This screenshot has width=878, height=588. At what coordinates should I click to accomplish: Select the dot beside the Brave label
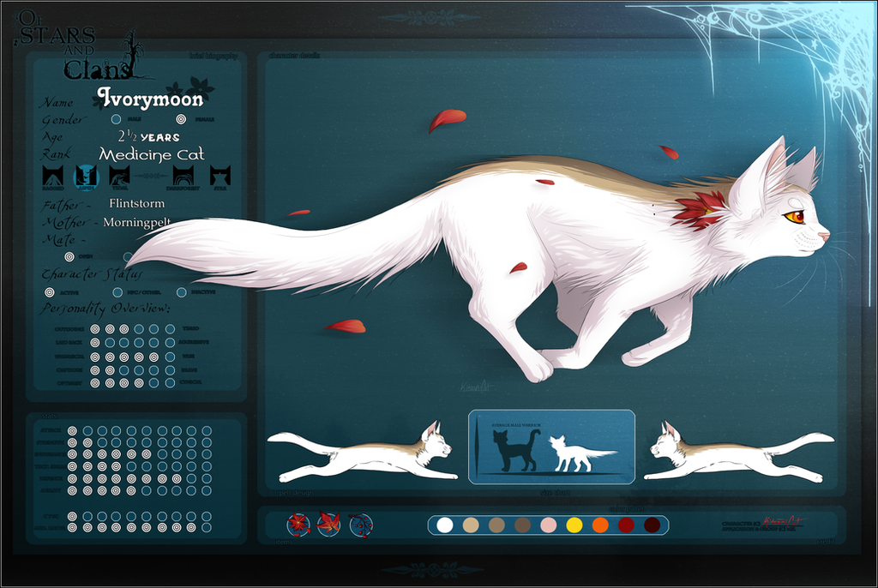[170, 370]
